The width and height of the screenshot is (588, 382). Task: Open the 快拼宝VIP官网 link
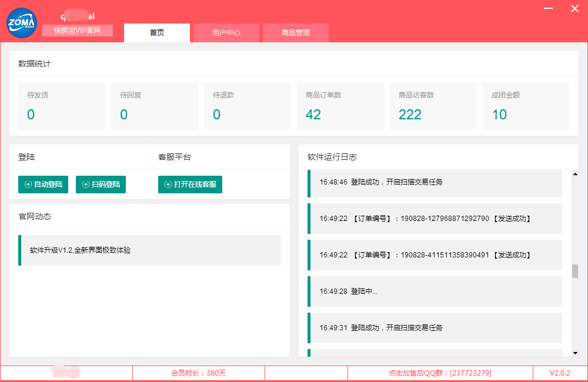click(77, 31)
